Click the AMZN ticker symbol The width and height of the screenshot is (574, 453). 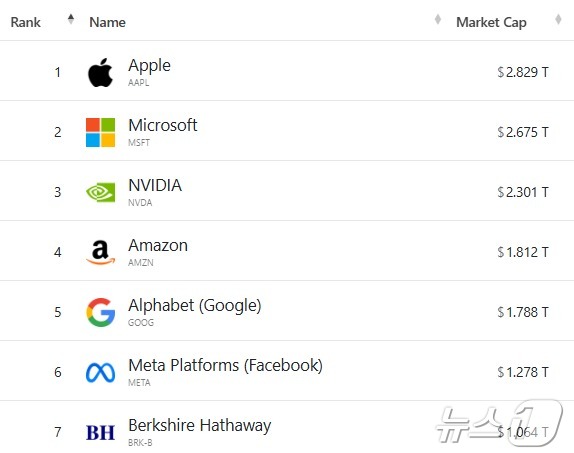[141, 263]
